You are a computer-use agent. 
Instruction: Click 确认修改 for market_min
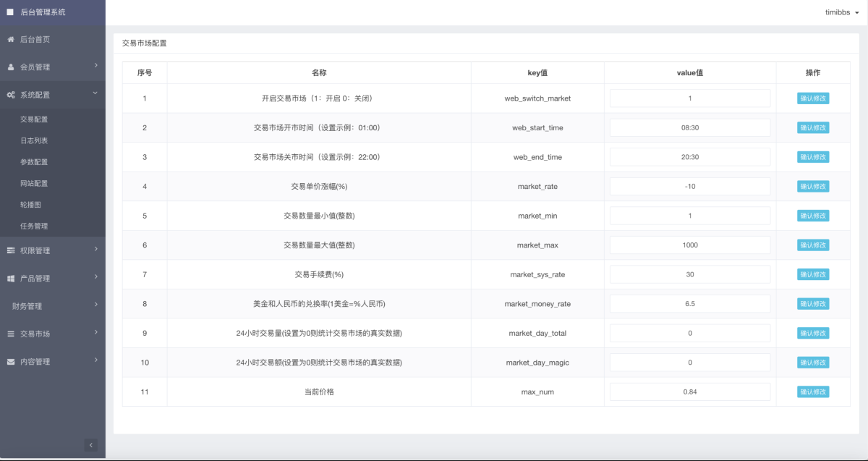813,216
